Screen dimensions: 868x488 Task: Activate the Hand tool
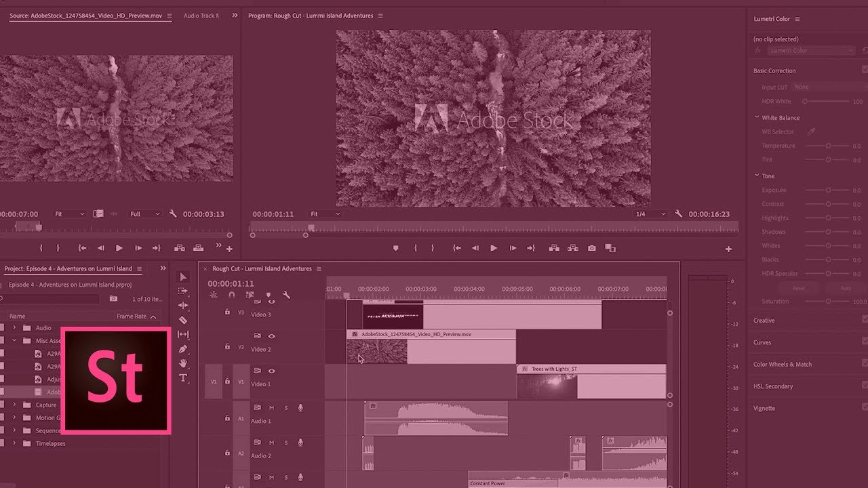[183, 363]
